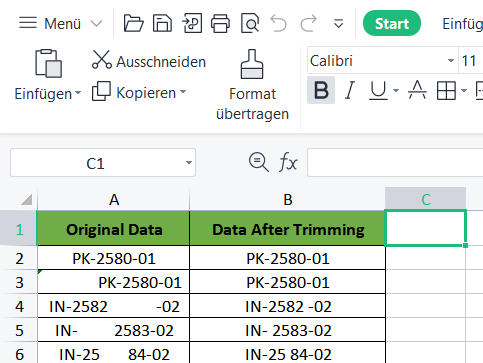Image resolution: width=483 pixels, height=363 pixels.
Task: Click the formula bar zoom magnifier icon
Action: [258, 162]
